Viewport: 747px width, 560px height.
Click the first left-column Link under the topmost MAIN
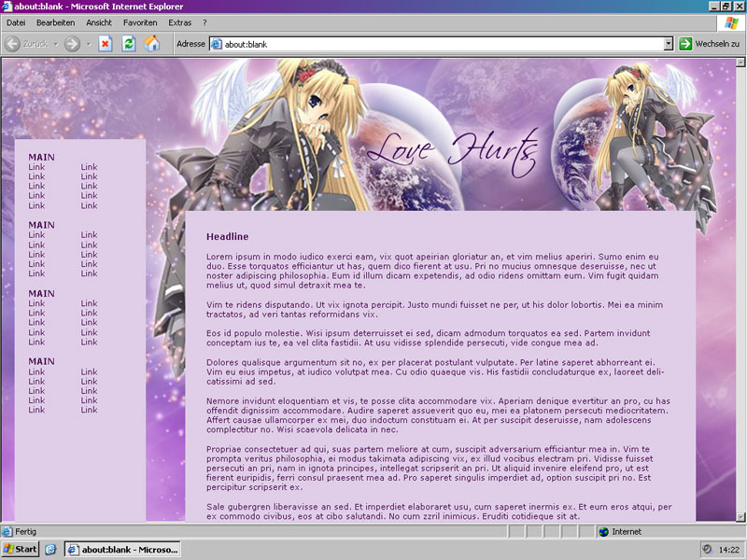pyautogui.click(x=36, y=167)
